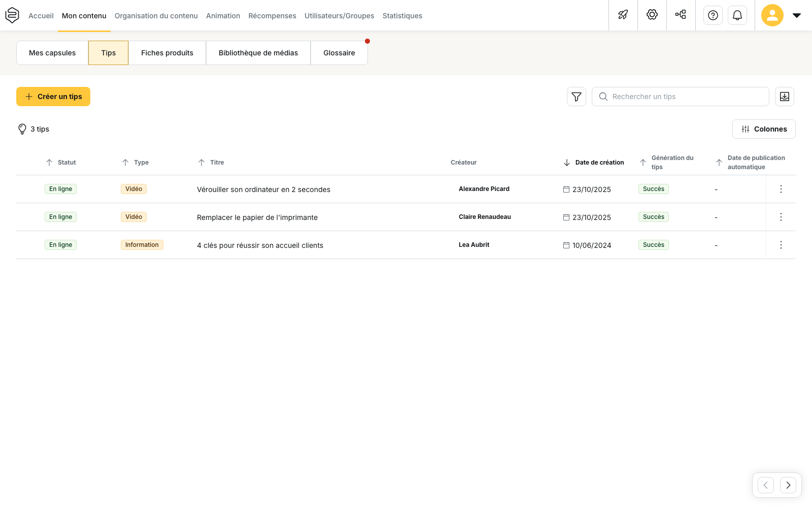Open Récompenses menu

273,16
